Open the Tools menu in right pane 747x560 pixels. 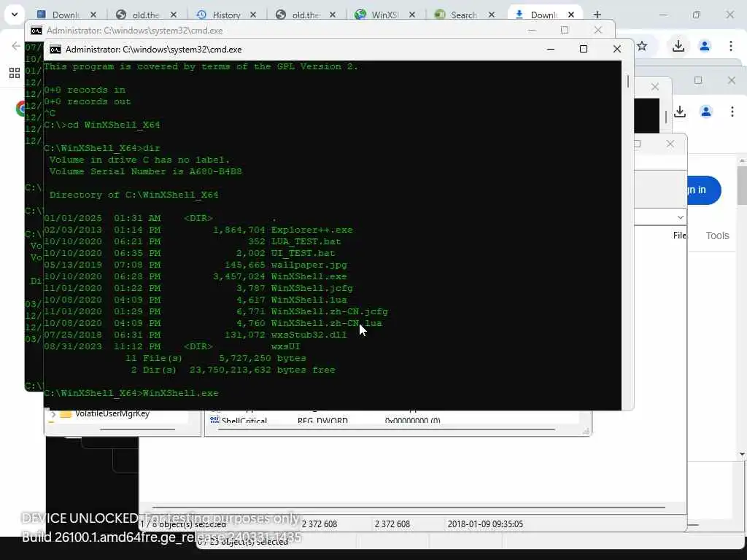tap(717, 236)
